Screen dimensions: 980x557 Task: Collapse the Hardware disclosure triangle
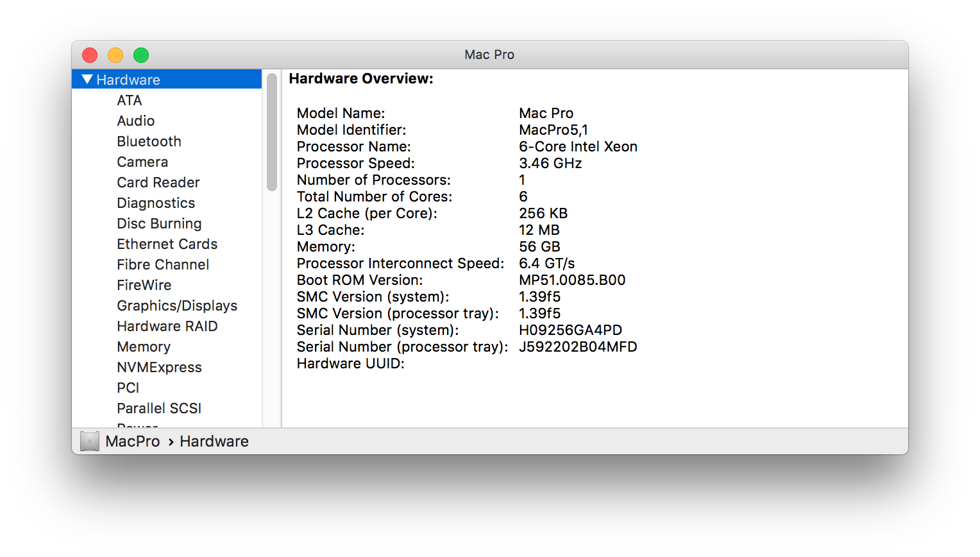(88, 80)
